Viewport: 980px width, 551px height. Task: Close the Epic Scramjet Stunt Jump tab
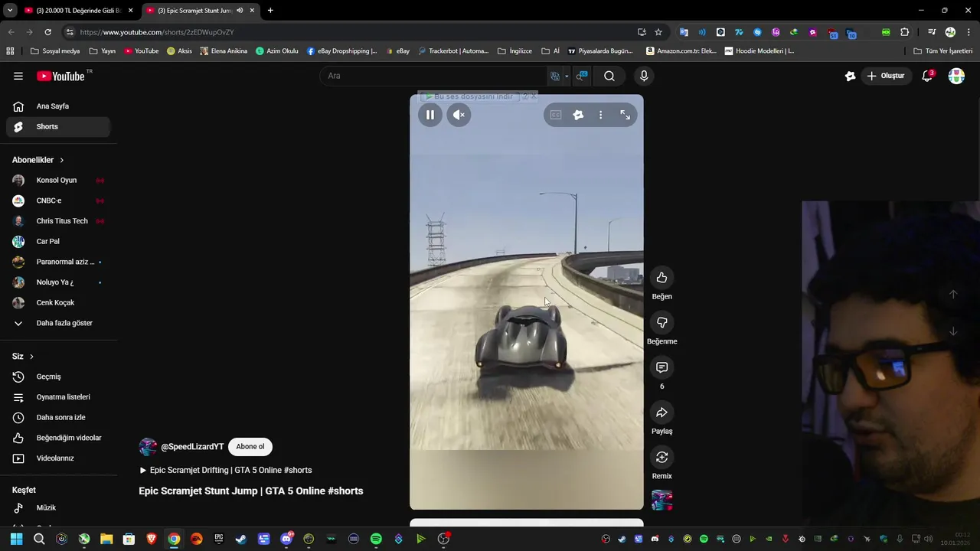(252, 11)
